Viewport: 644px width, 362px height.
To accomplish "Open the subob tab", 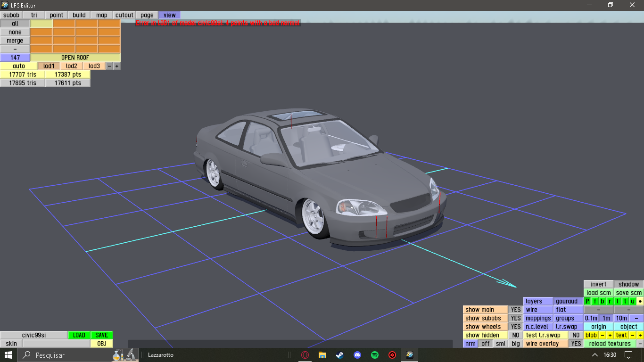I will [x=11, y=15].
